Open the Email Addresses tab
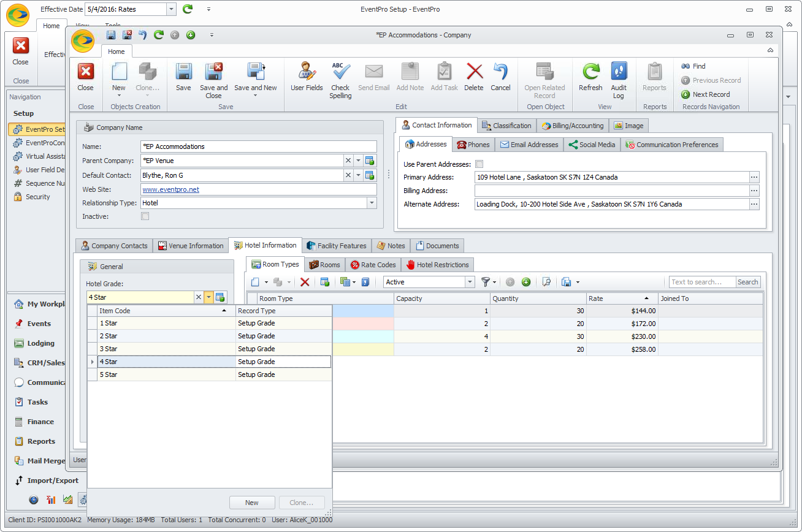Viewport: 802px width, 532px height. point(529,145)
